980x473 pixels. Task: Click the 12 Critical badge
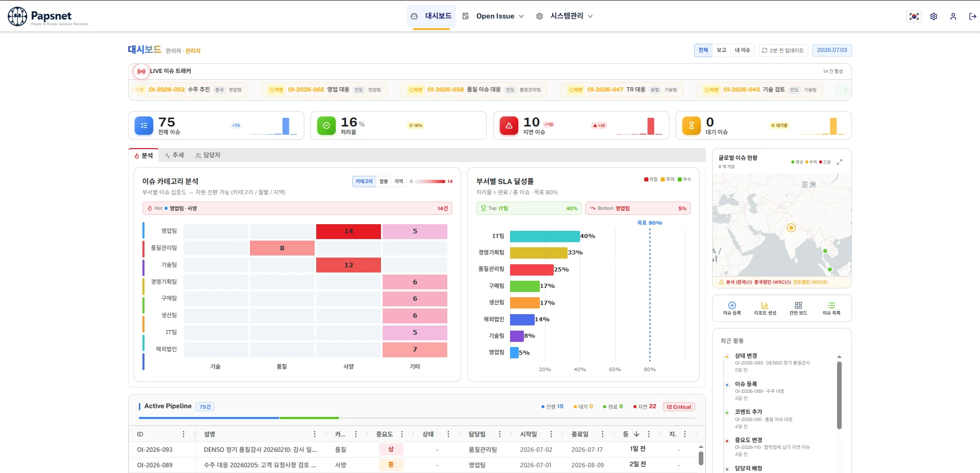679,407
